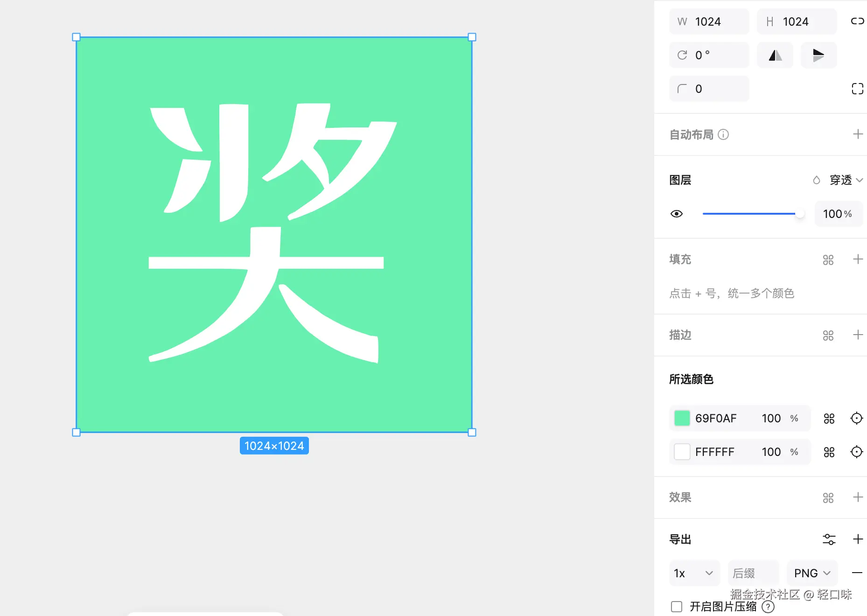Click the opacity value of color FFFFFF
Image resolution: width=867 pixels, height=616 pixels.
(771, 452)
